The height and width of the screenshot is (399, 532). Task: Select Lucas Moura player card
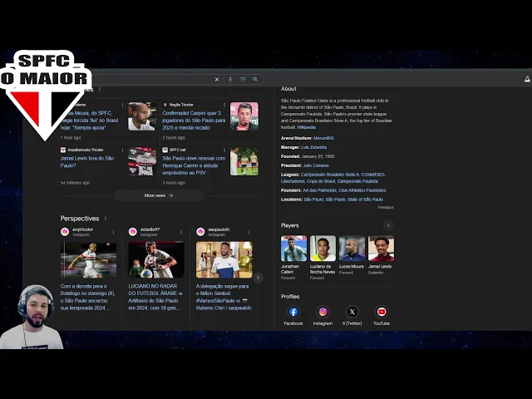[352, 255]
